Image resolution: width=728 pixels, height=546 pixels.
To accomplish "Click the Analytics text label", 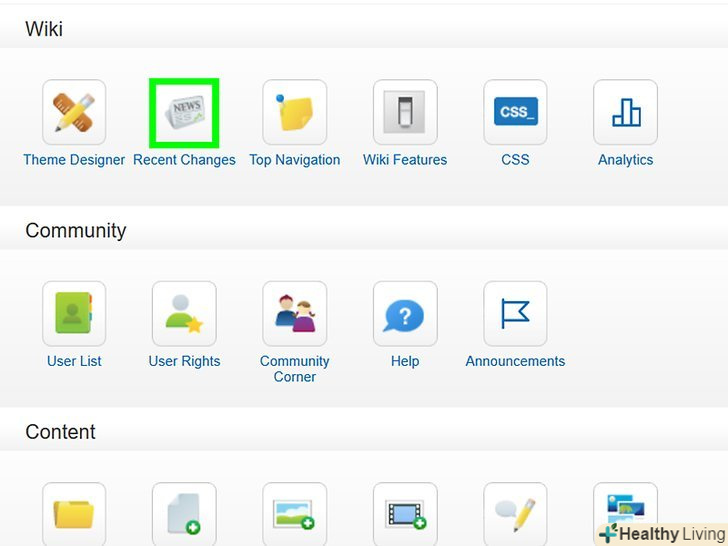I will [625, 160].
